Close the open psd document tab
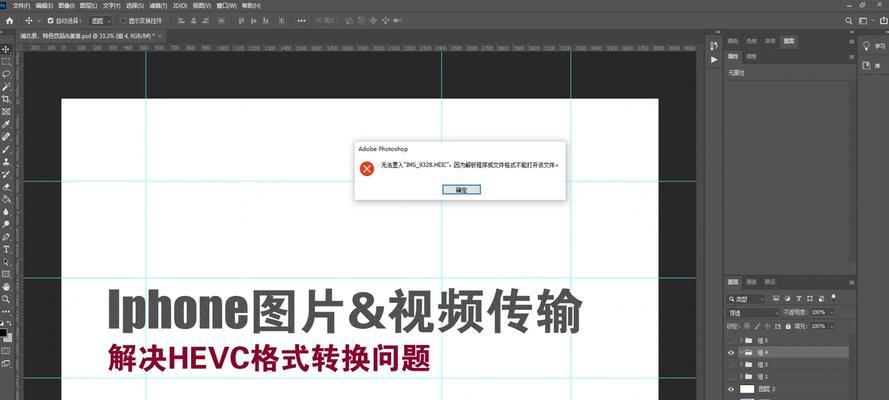Screen dimensions: 889x400 click(160, 36)
